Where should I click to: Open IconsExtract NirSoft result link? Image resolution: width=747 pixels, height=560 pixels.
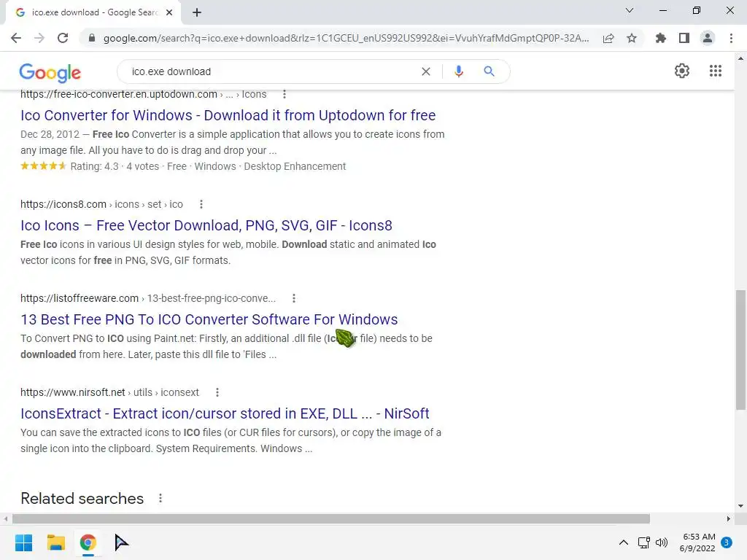pyautogui.click(x=225, y=413)
